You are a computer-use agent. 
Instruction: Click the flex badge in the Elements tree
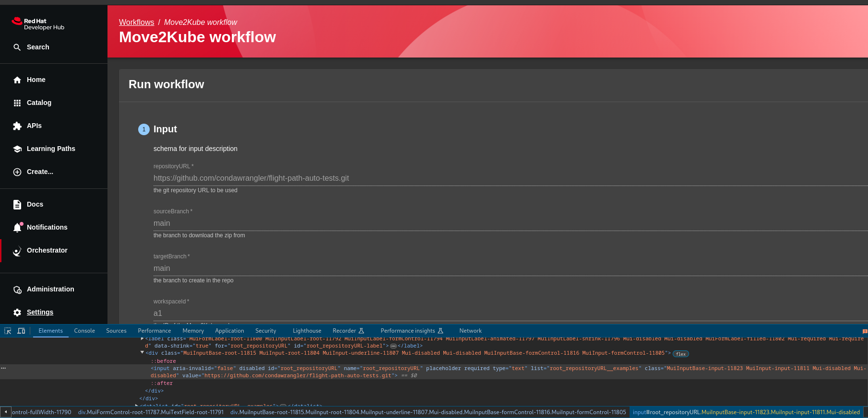click(681, 354)
